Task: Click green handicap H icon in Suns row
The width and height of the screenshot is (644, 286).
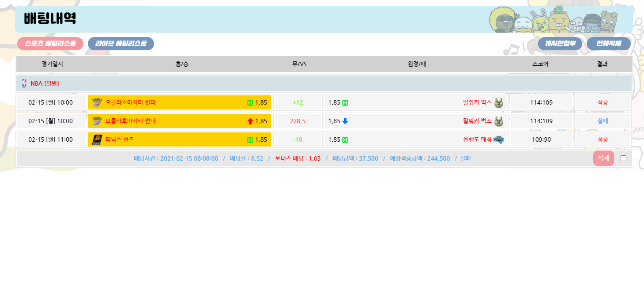Action: click(x=250, y=140)
